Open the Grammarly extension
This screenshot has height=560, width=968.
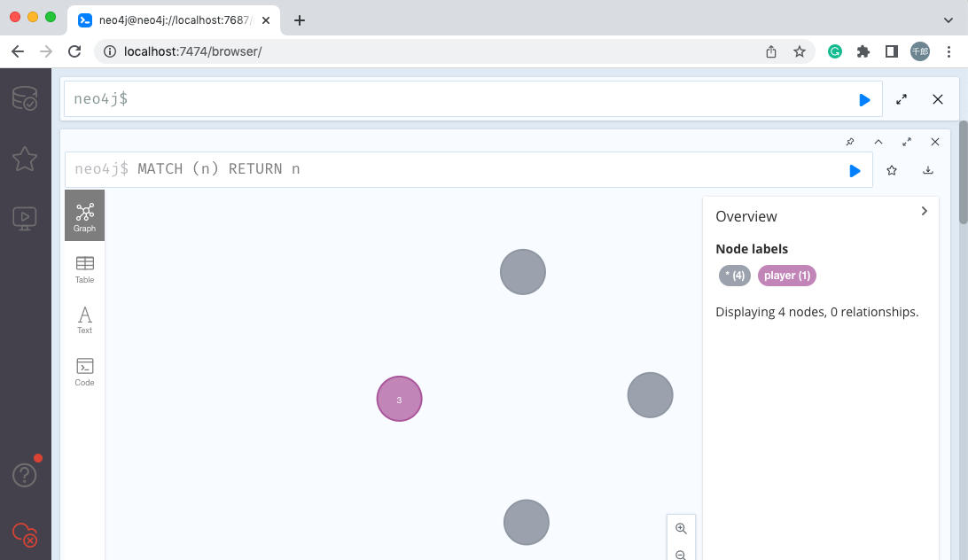point(835,52)
